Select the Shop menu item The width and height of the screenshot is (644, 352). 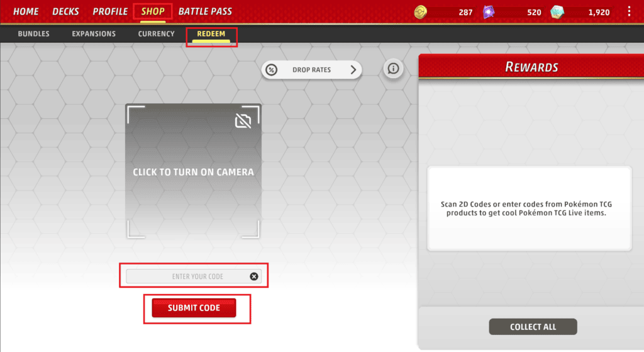(153, 11)
